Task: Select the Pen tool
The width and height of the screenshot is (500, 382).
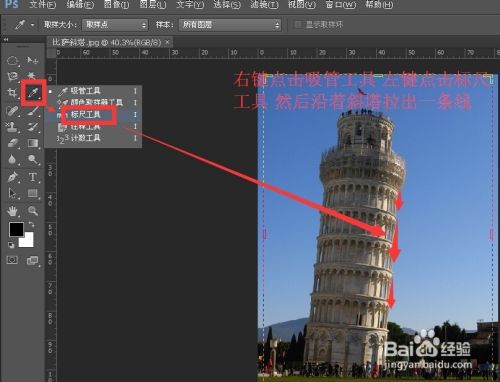Action: click(x=13, y=177)
